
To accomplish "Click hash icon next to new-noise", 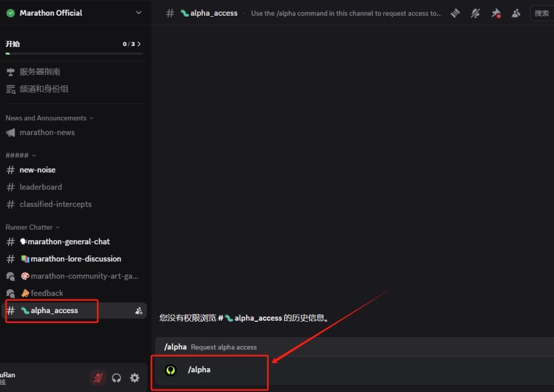I will click(11, 170).
